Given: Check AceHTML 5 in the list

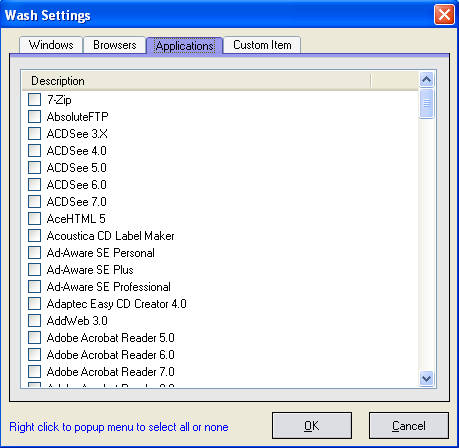Looking at the screenshot, I should [x=34, y=218].
